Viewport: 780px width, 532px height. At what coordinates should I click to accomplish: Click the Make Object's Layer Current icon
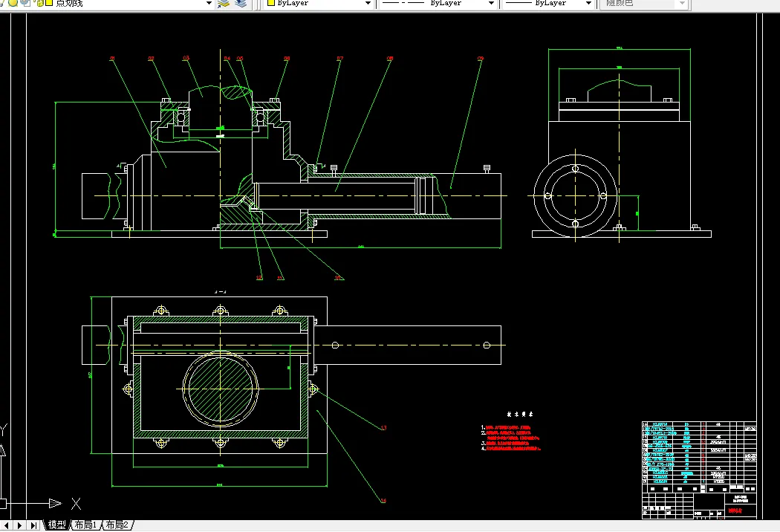point(224,3)
